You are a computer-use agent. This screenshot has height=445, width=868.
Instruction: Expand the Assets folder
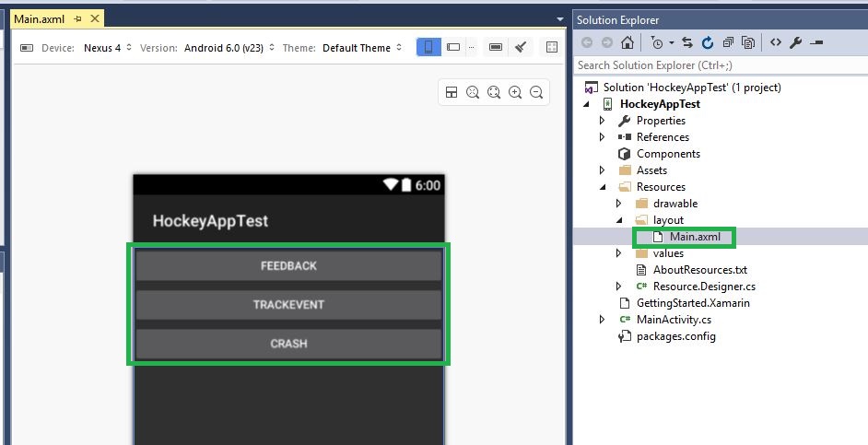pos(603,170)
